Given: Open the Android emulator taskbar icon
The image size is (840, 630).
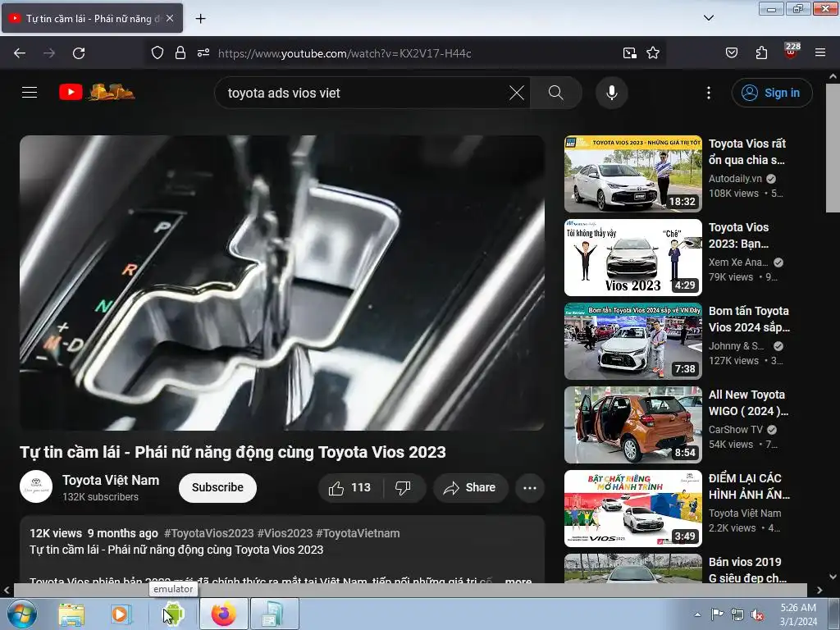Looking at the screenshot, I should click(173, 614).
